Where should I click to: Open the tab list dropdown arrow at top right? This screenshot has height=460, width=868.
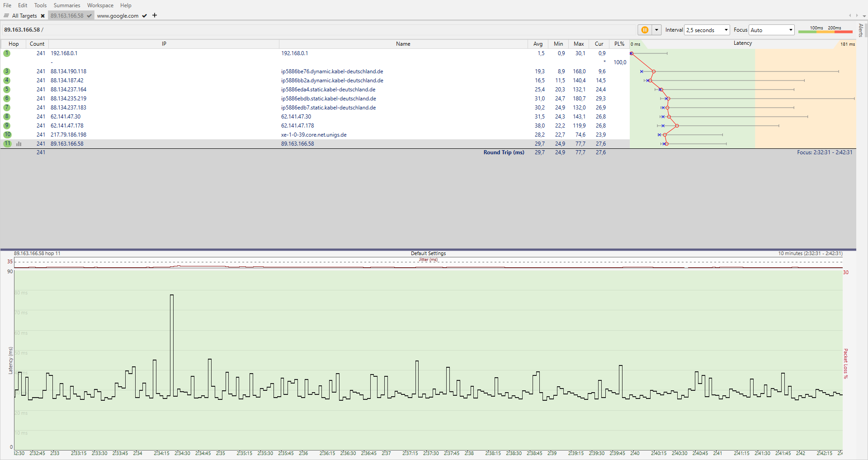pos(863,15)
